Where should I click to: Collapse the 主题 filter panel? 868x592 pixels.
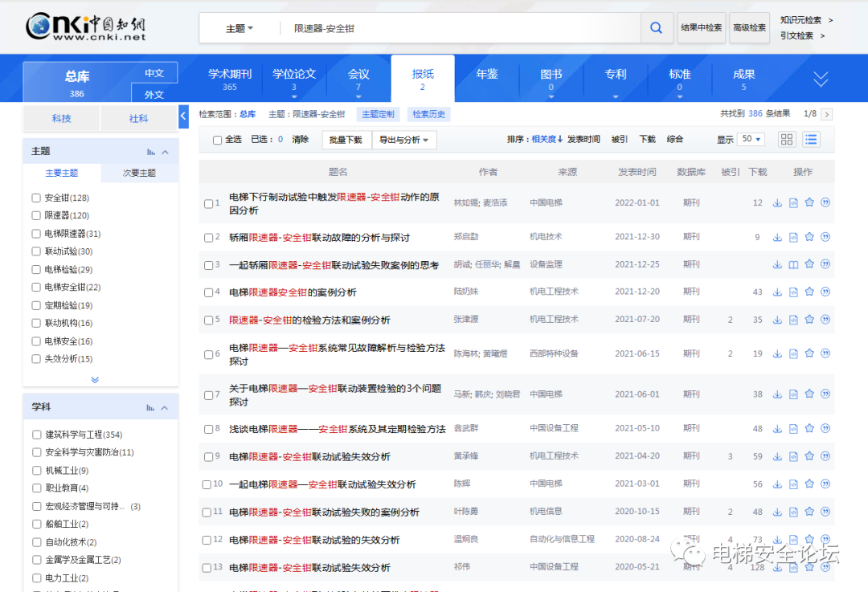[x=165, y=152]
